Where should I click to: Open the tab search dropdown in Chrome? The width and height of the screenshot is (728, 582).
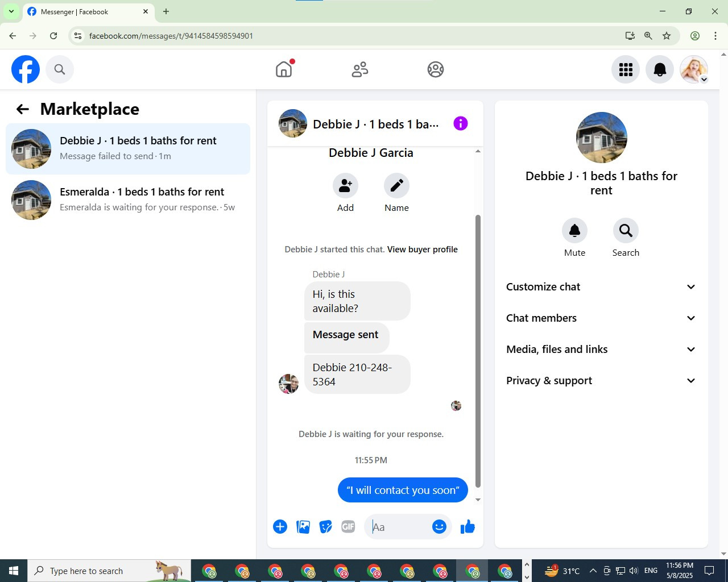(11, 11)
